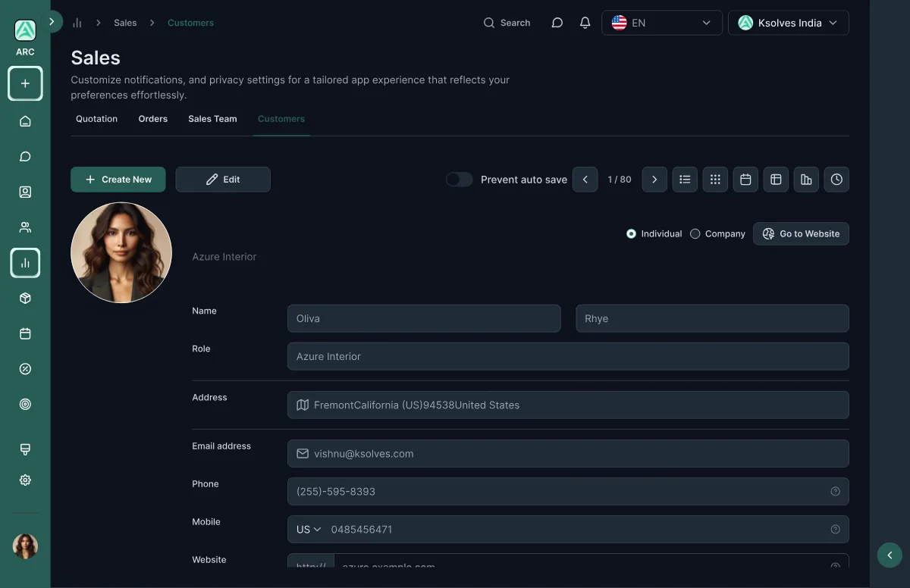Open the percent discount icon in sidebar
Viewport: 910px width, 588px height.
pyautogui.click(x=25, y=369)
